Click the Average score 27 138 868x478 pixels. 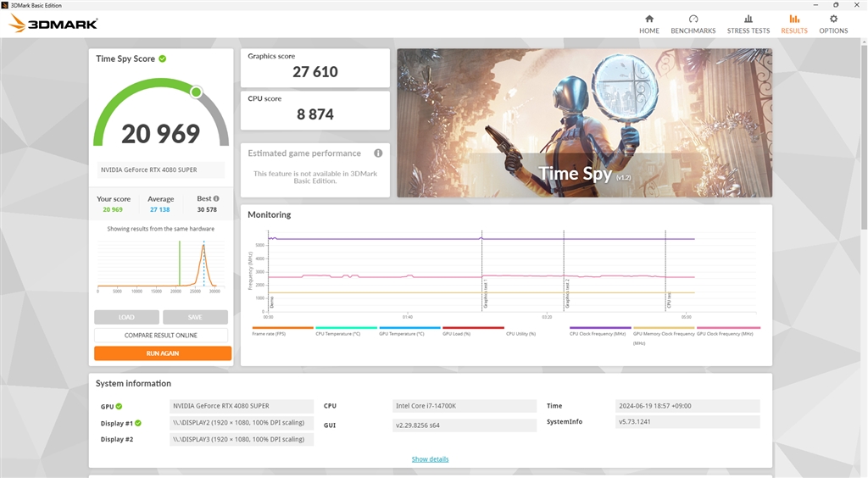tap(159, 209)
